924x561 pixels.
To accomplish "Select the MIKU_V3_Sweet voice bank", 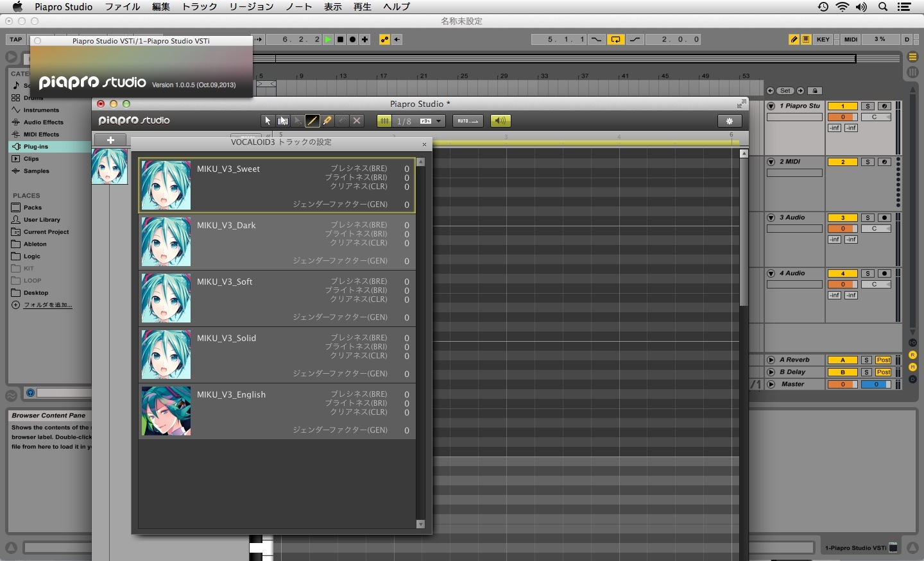I will [277, 186].
